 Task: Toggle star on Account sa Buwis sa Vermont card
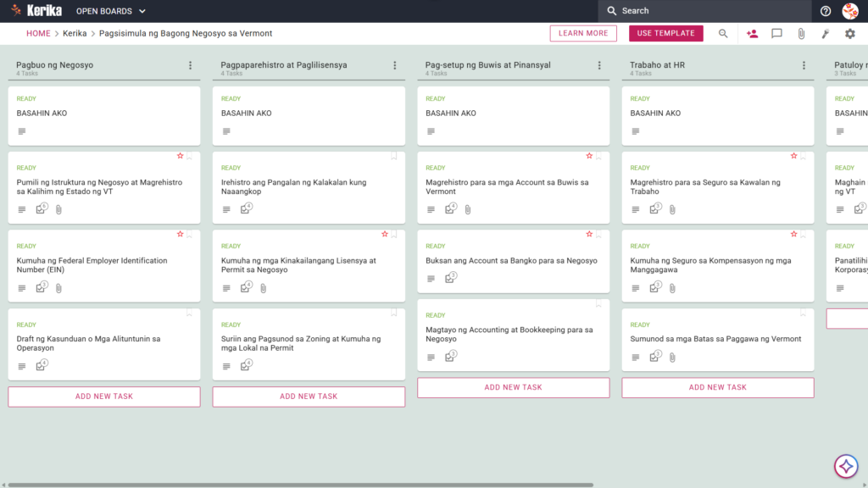point(589,156)
